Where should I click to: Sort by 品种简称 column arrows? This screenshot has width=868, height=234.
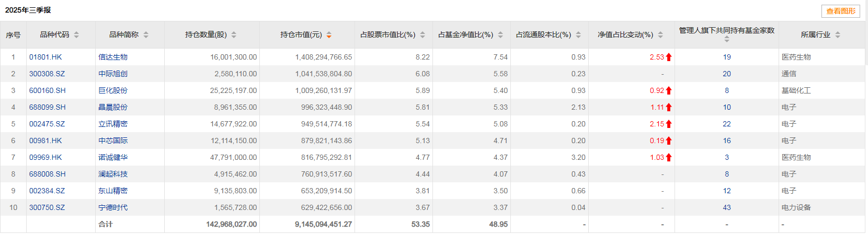146,35
